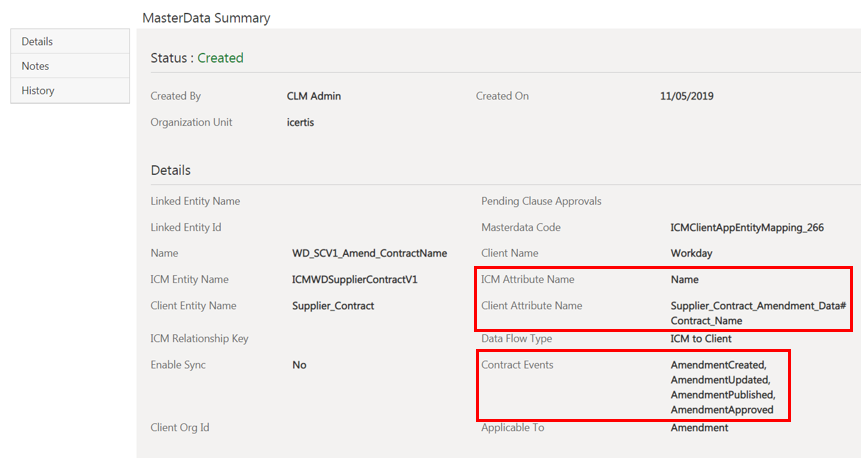Click the MasterData Summary heading
Image resolution: width=864 pixels, height=464 pixels.
(x=206, y=18)
